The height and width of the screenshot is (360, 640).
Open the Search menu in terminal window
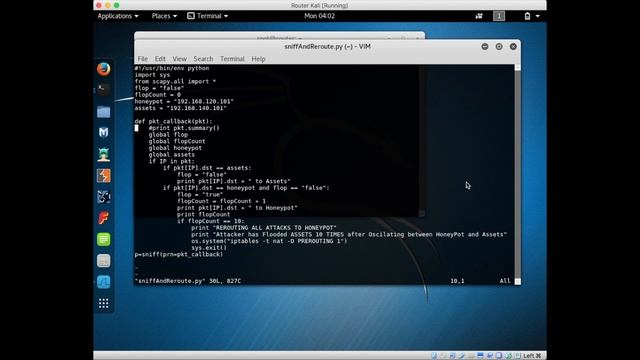coord(203,59)
